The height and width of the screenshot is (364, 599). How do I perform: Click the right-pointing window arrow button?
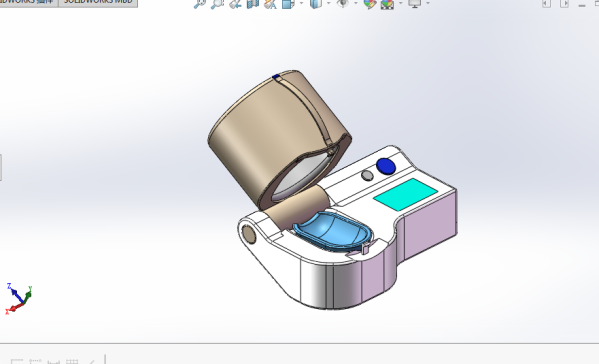[564, 3]
